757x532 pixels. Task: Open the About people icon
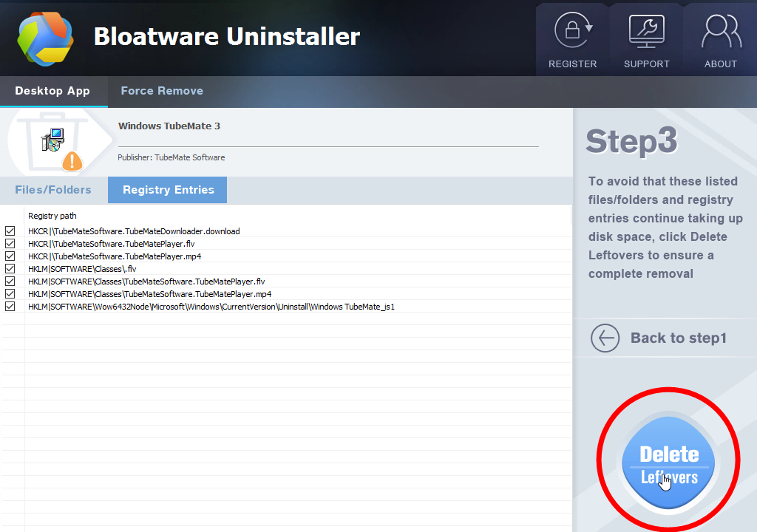[722, 31]
